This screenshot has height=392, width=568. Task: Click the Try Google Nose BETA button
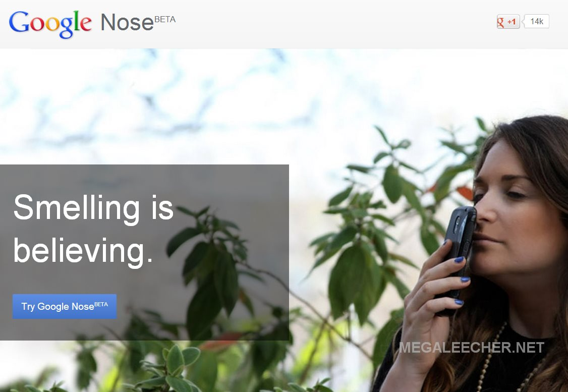65,306
